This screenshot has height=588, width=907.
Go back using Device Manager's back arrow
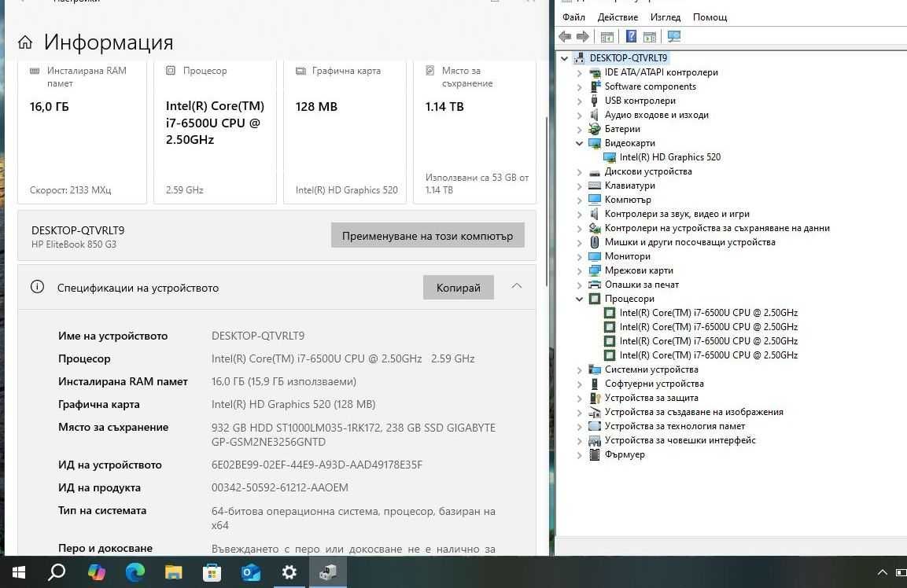pos(565,36)
